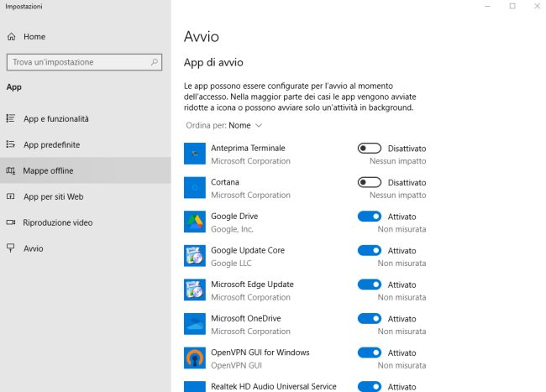
Task: Select App predefinite in sidebar
Action: coord(51,145)
